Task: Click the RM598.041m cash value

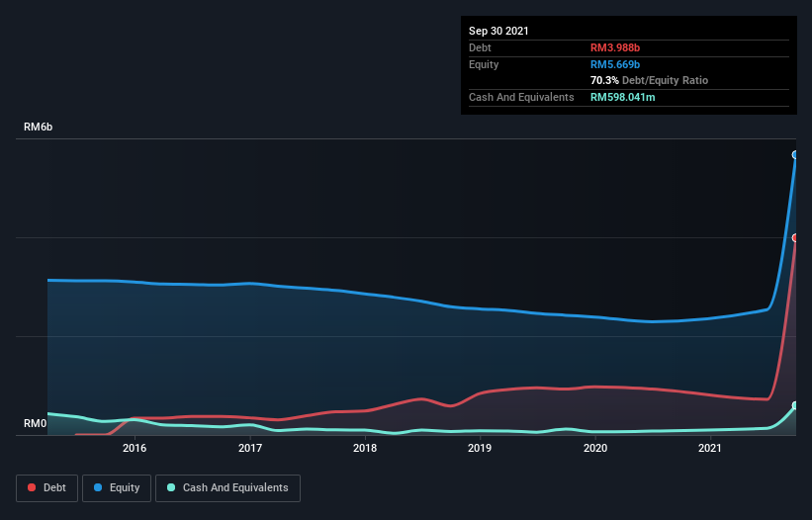Action: pyautogui.click(x=623, y=97)
